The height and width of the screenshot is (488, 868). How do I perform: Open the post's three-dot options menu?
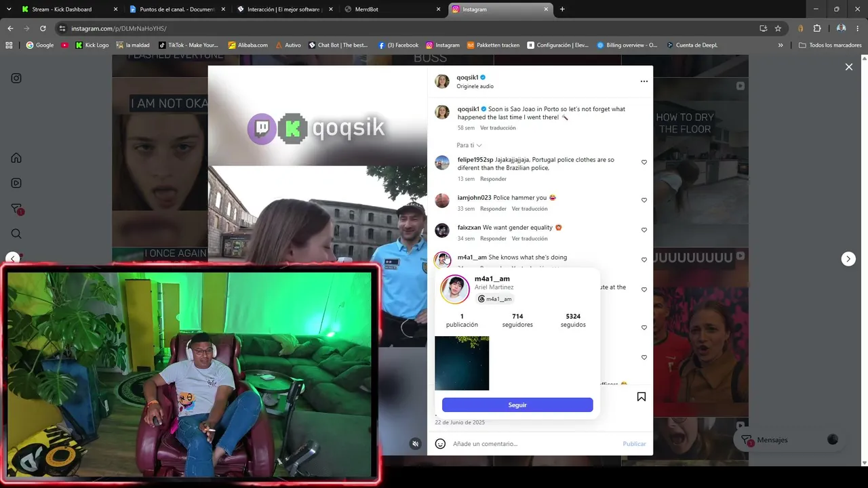pos(644,81)
